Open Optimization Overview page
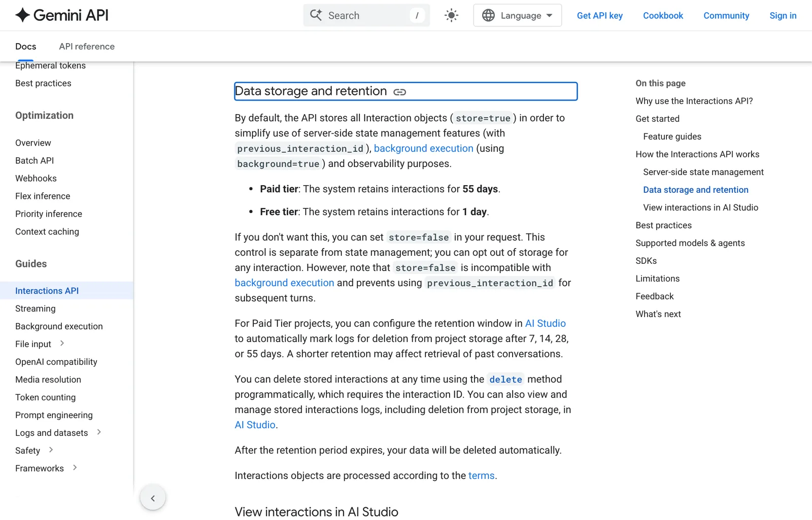The width and height of the screenshot is (812, 520). (33, 143)
